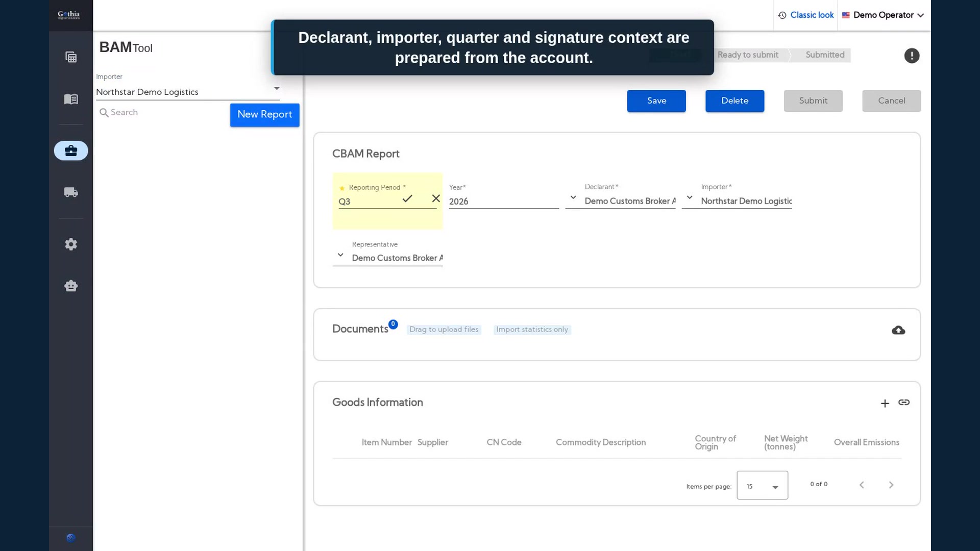Click the Import statistics only tag
The height and width of the screenshot is (551, 980).
click(x=532, y=330)
